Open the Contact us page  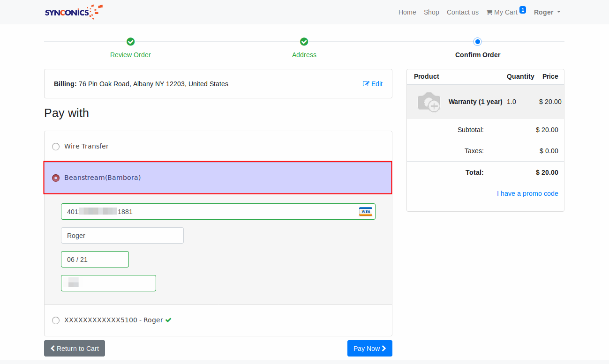462,12
